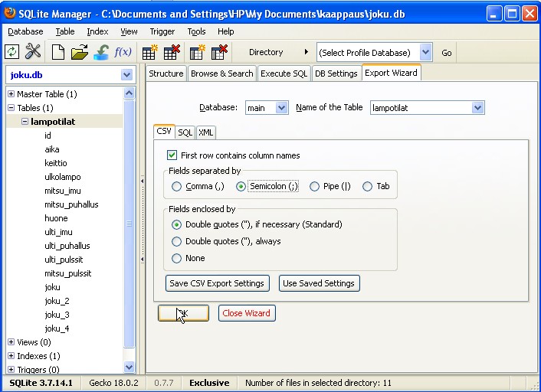Select the aika column in tree
This screenshot has width=541, height=392.
coord(52,149)
